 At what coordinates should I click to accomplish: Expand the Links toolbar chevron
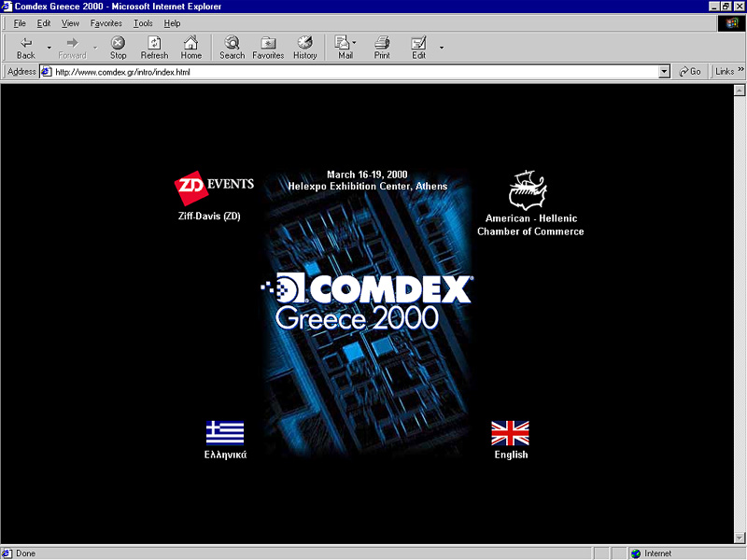click(740, 69)
